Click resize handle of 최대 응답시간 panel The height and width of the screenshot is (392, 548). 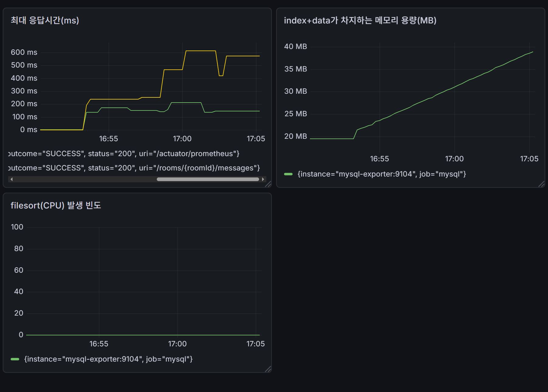coord(268,184)
